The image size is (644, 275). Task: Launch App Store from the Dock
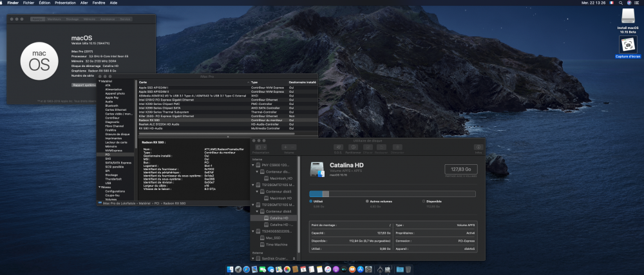[x=361, y=269]
